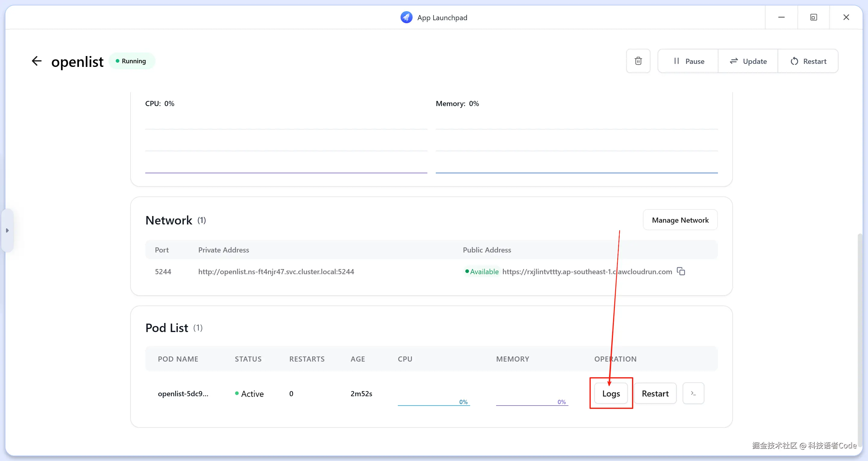Click the trash delete app icon
This screenshot has height=461, width=868.
click(x=638, y=61)
